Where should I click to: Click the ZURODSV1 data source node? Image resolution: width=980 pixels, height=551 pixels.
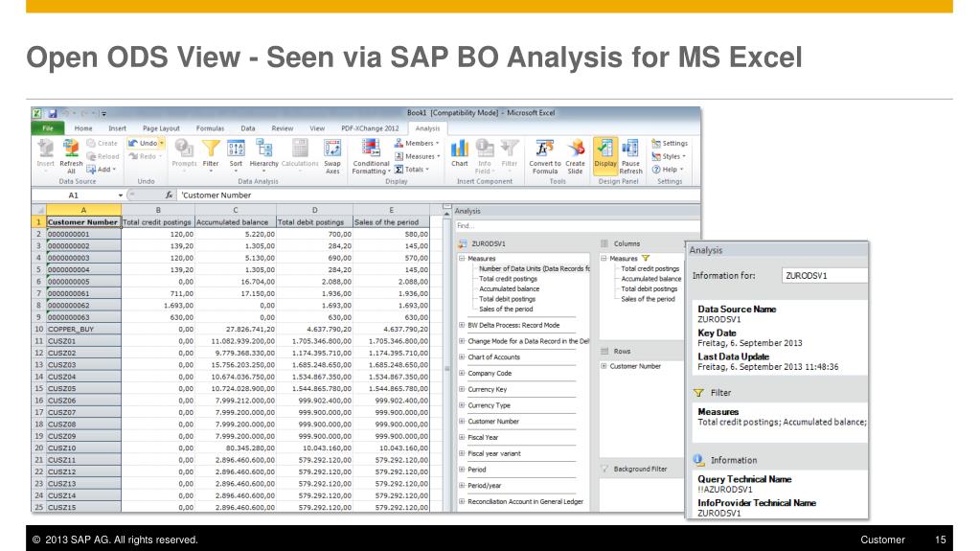click(489, 244)
